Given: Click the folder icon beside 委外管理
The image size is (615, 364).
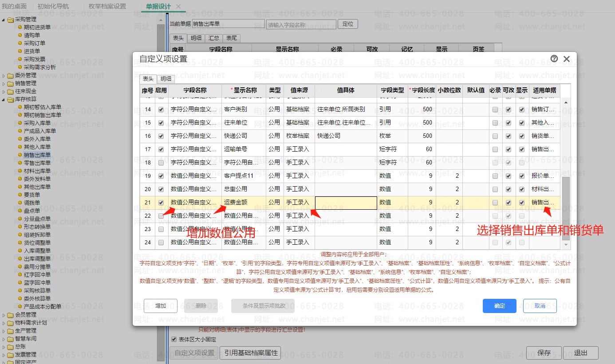Looking at the screenshot, I should pyautogui.click(x=10, y=75).
